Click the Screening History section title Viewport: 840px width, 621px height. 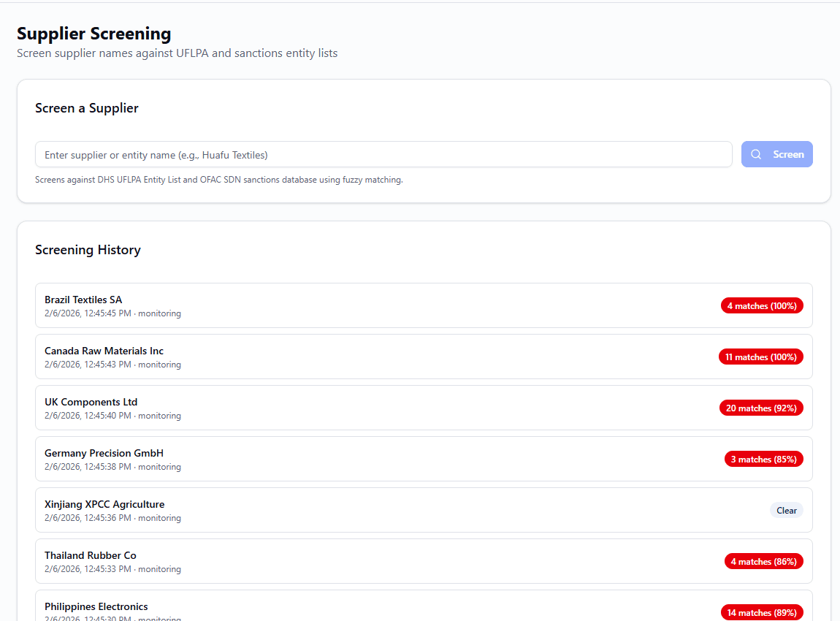tap(88, 250)
